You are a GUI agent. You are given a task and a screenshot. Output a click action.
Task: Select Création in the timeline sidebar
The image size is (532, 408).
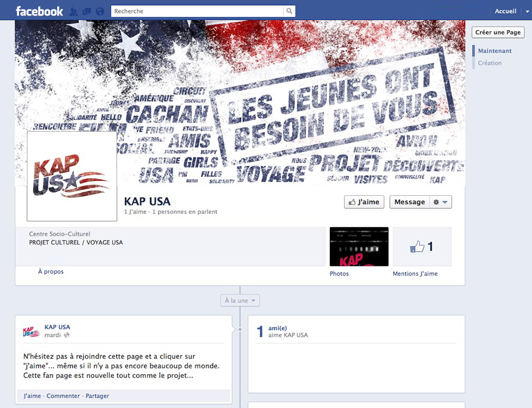click(x=490, y=63)
